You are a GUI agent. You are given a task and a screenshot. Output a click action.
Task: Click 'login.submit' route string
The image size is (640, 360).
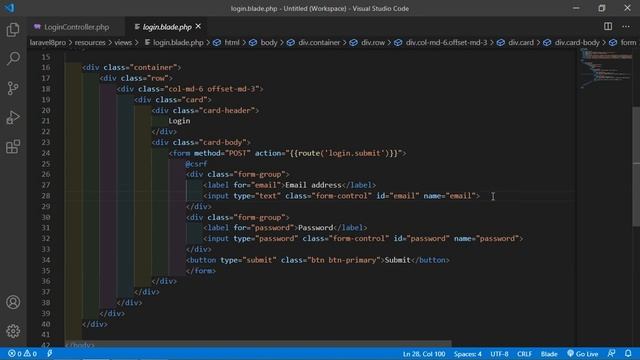(x=355, y=153)
